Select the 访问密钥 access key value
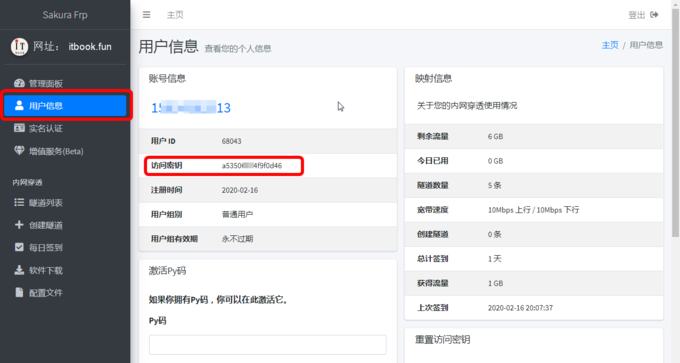Screen dimensions: 680x363 252,166
